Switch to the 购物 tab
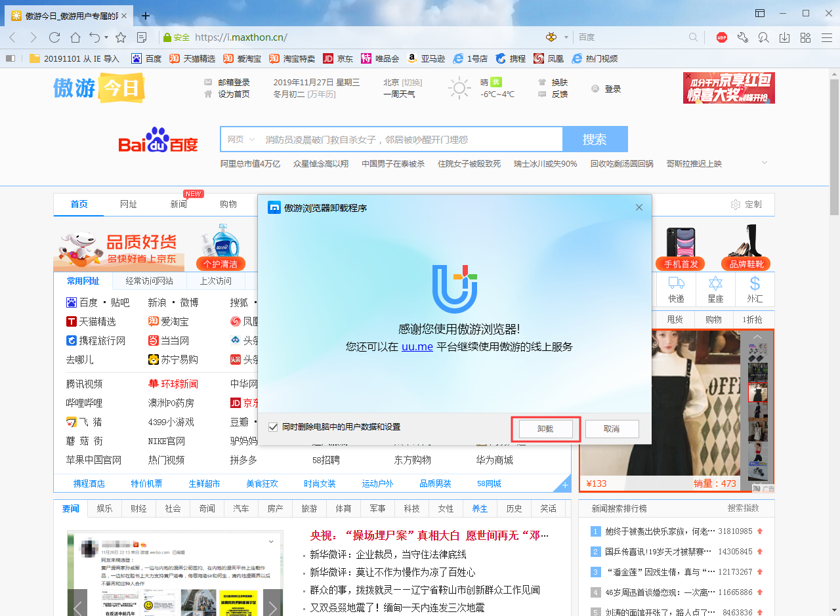 [x=228, y=204]
